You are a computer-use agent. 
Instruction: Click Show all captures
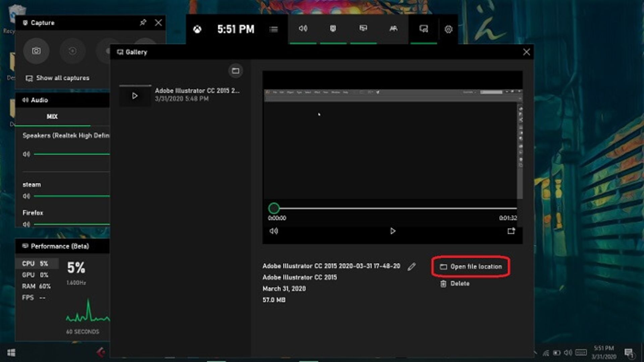[58, 78]
